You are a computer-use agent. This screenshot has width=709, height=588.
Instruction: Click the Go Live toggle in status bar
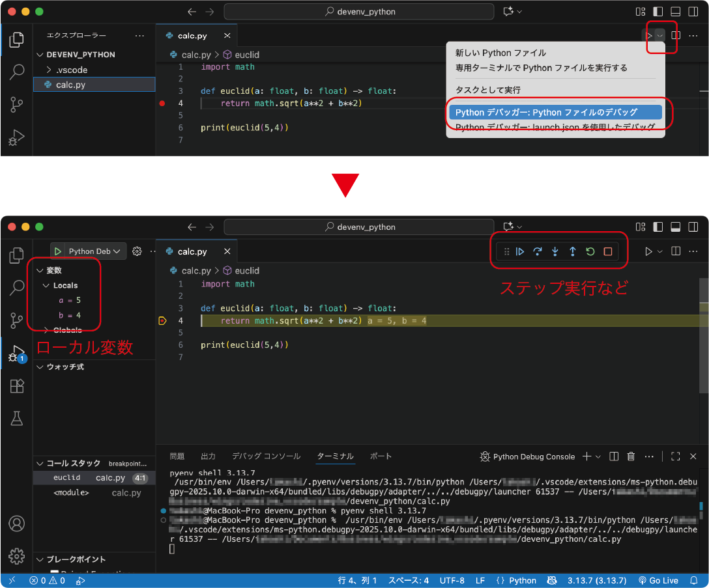point(658,580)
